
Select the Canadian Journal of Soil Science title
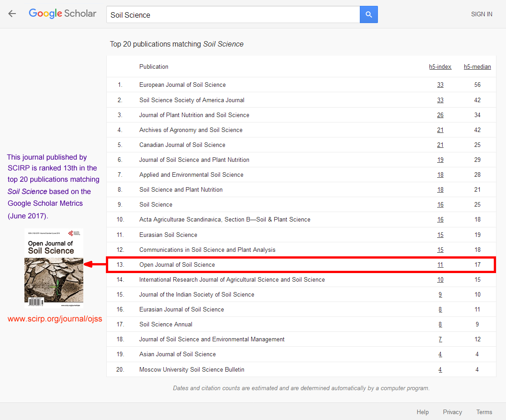[182, 145]
